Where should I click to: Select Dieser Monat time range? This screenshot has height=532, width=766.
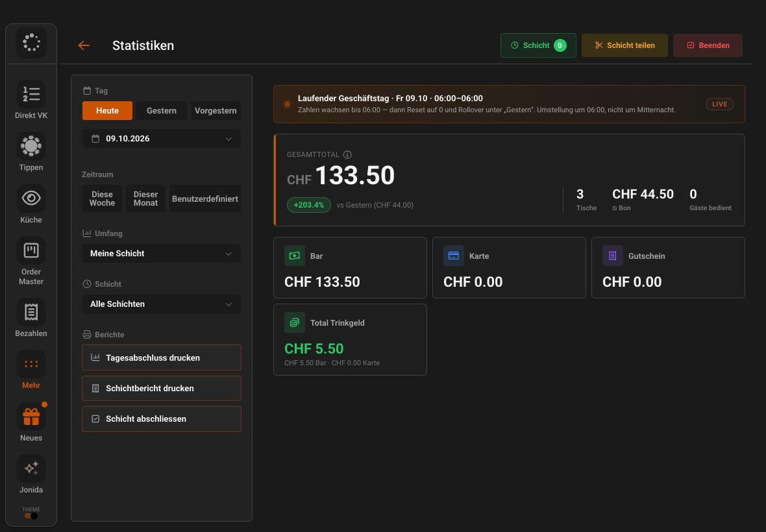coord(145,199)
